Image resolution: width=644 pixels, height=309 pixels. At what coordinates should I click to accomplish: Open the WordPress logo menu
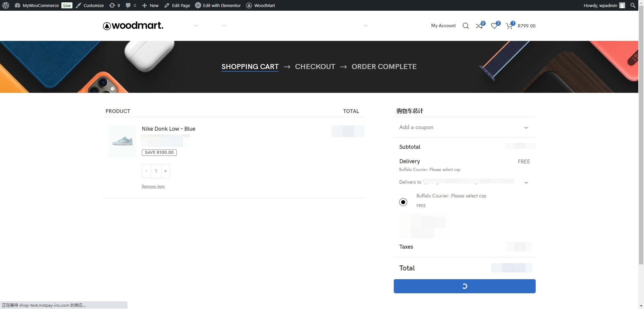(6, 5)
